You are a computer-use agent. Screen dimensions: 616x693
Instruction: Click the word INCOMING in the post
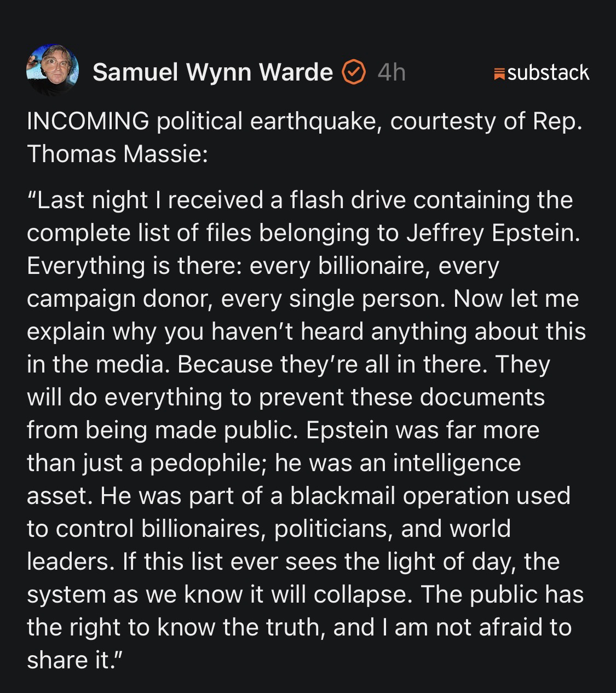point(88,121)
